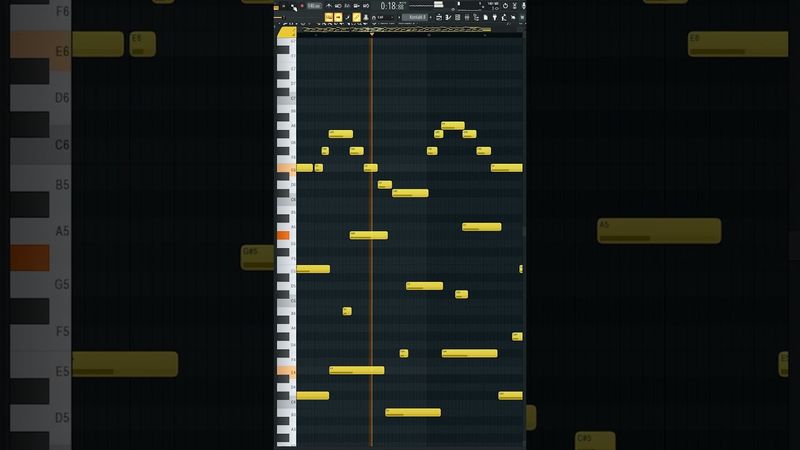Click the C7 piano key

point(287,98)
